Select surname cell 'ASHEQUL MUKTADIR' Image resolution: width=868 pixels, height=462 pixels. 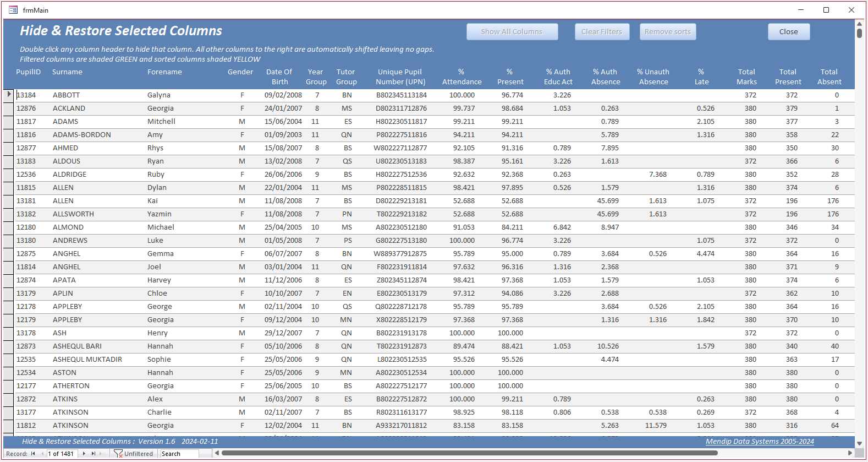click(87, 360)
